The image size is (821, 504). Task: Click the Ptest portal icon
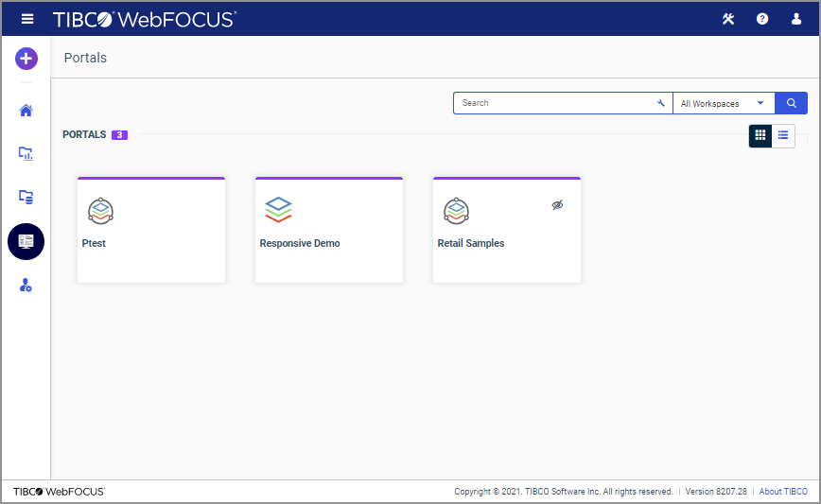100,211
